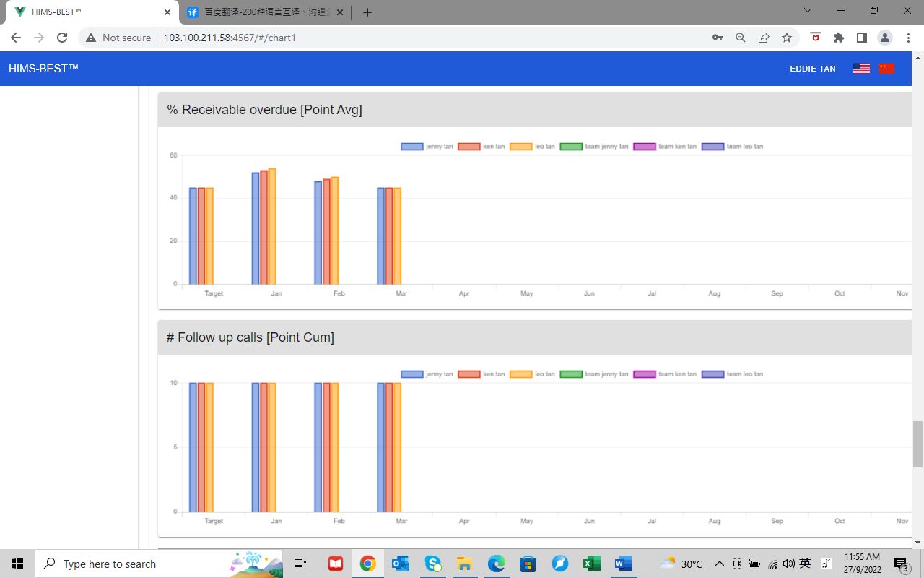Switch language using the US flag icon
The image size is (924, 578).
(860, 69)
